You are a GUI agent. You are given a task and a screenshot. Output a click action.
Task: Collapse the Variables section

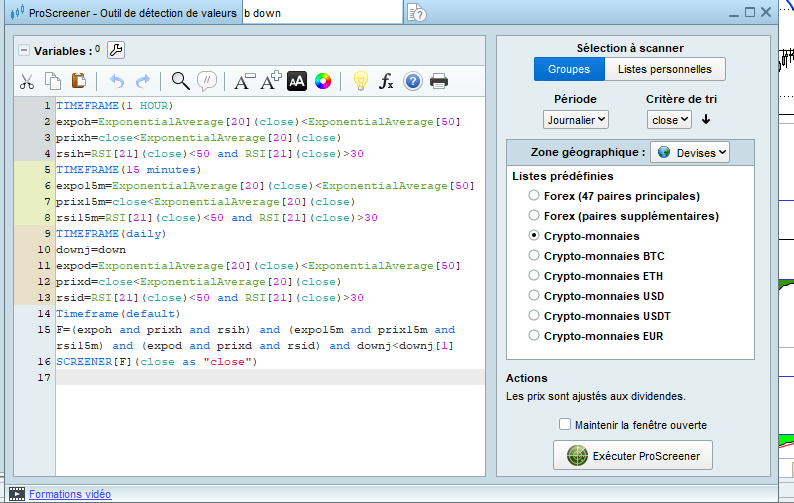tap(24, 50)
